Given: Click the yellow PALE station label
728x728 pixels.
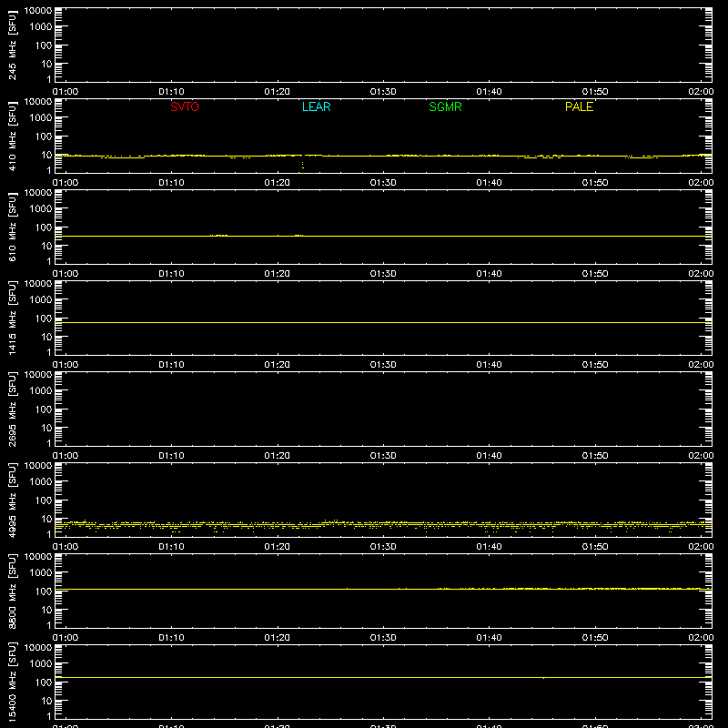Looking at the screenshot, I should coord(579,106).
